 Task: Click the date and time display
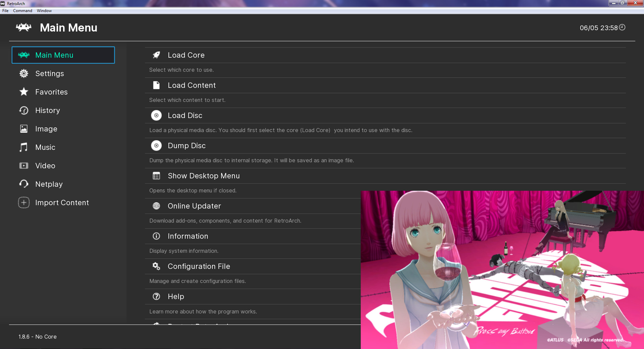pyautogui.click(x=599, y=28)
